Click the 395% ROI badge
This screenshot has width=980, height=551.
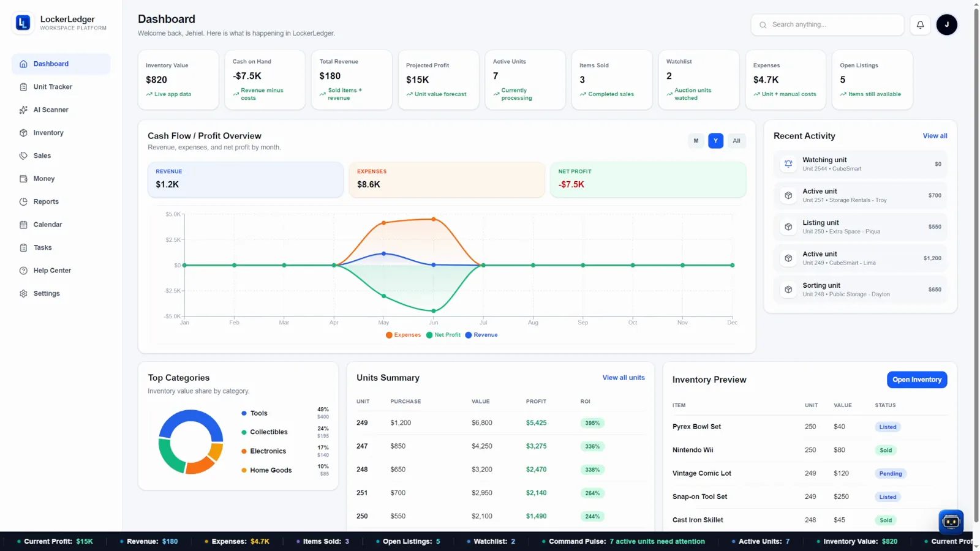[x=592, y=423]
